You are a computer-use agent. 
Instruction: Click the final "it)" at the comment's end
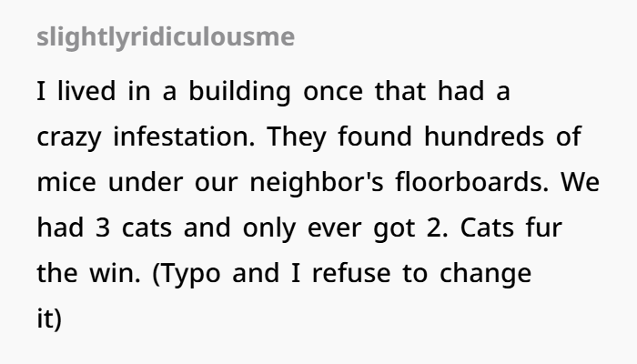pos(49,319)
